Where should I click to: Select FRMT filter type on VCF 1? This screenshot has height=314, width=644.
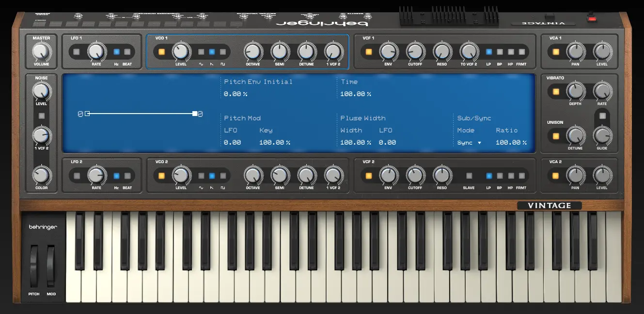(x=522, y=51)
